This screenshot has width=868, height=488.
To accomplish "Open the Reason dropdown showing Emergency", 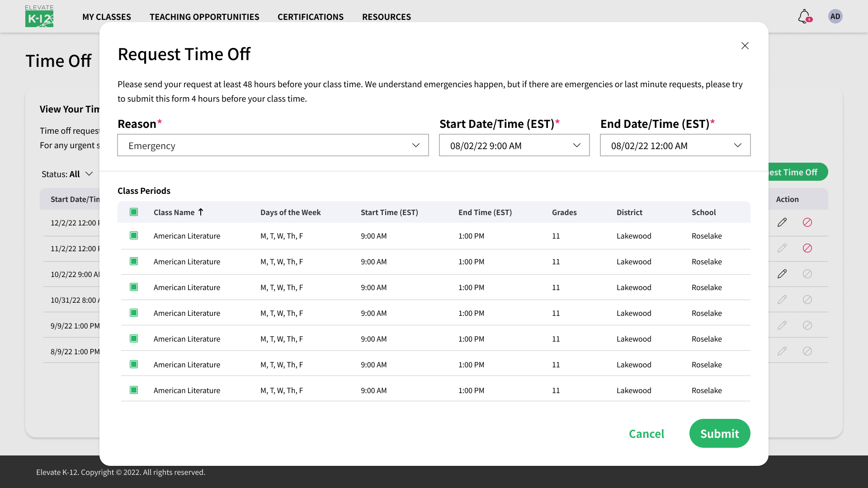I will 273,145.
